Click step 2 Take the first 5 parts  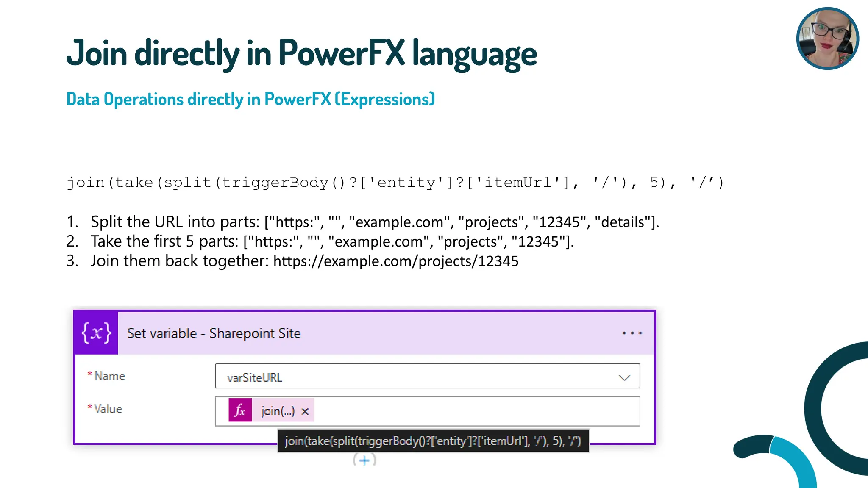pos(320,241)
